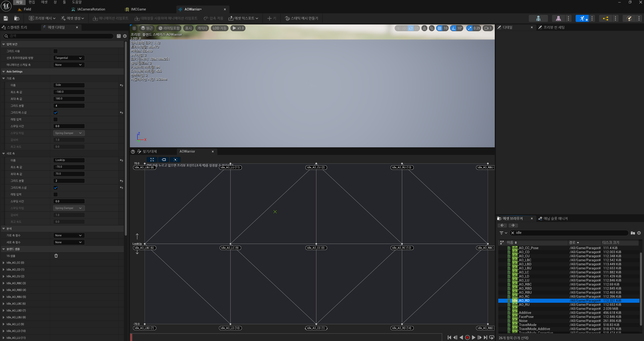Enable the 그리드 사용 checkbox

[55, 51]
